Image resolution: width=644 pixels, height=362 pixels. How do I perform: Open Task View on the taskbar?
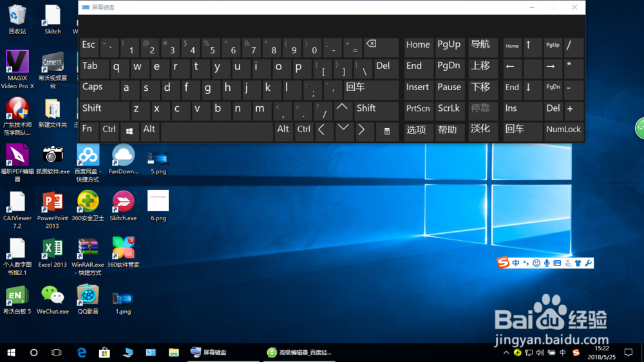[x=56, y=352]
